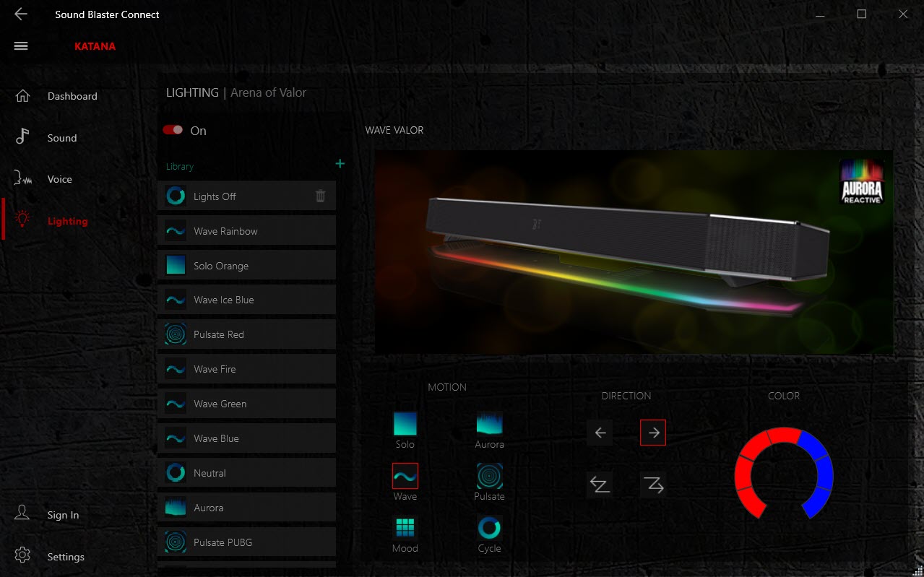Image resolution: width=924 pixels, height=577 pixels.
Task: Pick the Solo Orange preset
Action: click(246, 266)
